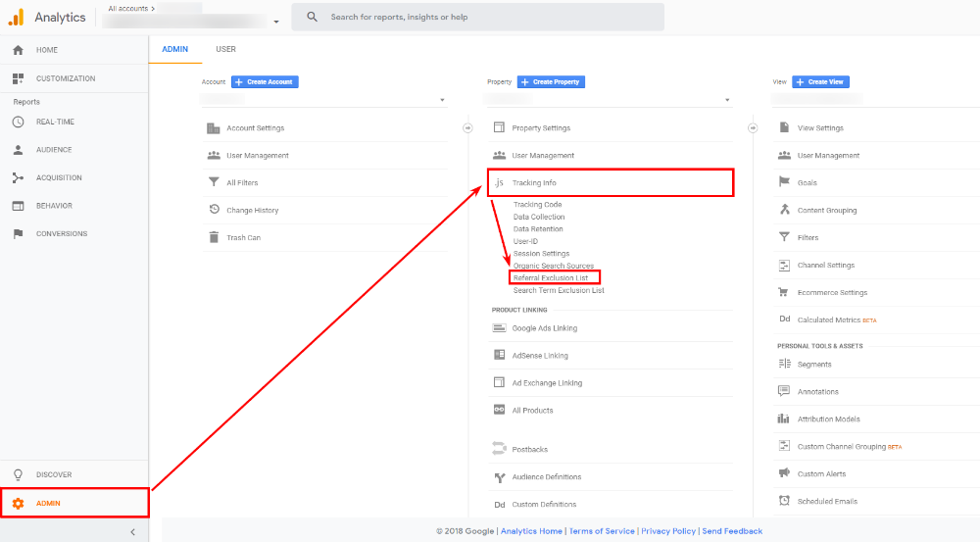Click the Admin gear icon
The width and height of the screenshot is (980, 542).
[x=18, y=503]
